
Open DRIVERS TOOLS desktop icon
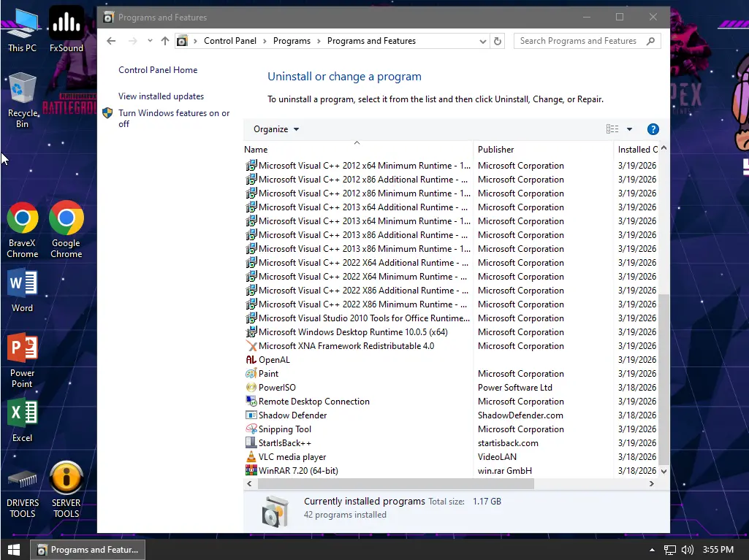coord(22,493)
